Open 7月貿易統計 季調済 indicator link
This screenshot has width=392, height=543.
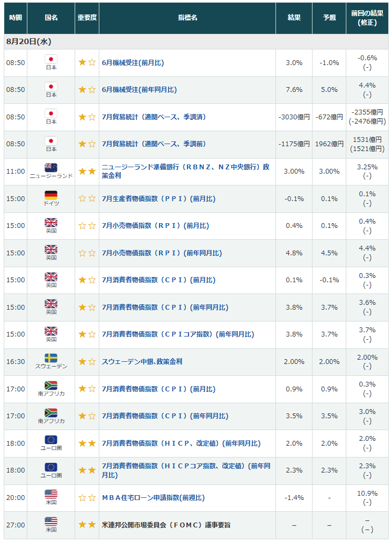(154, 117)
